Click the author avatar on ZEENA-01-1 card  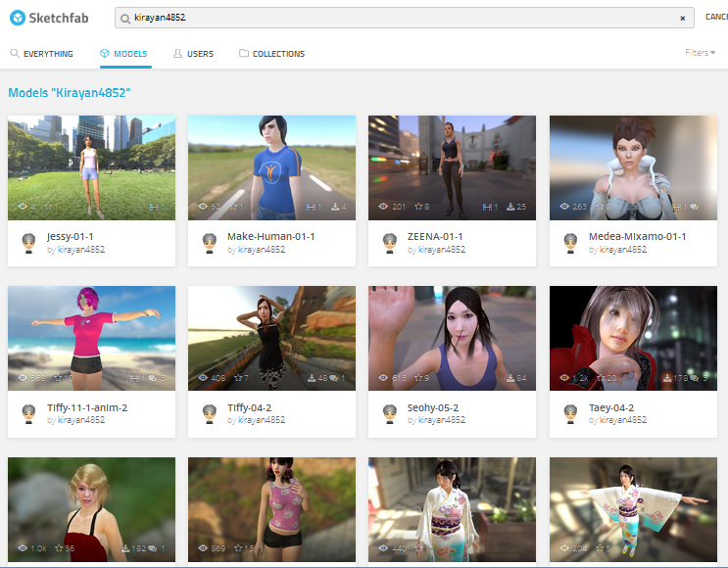390,243
